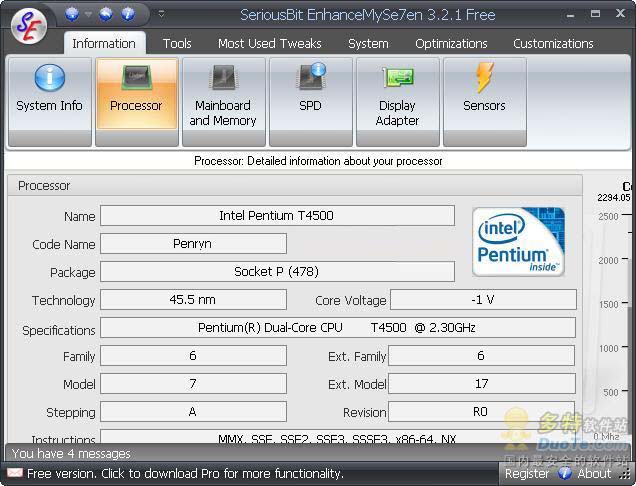636x486 pixels.
Task: Show Display Adapter information
Action: [397, 101]
